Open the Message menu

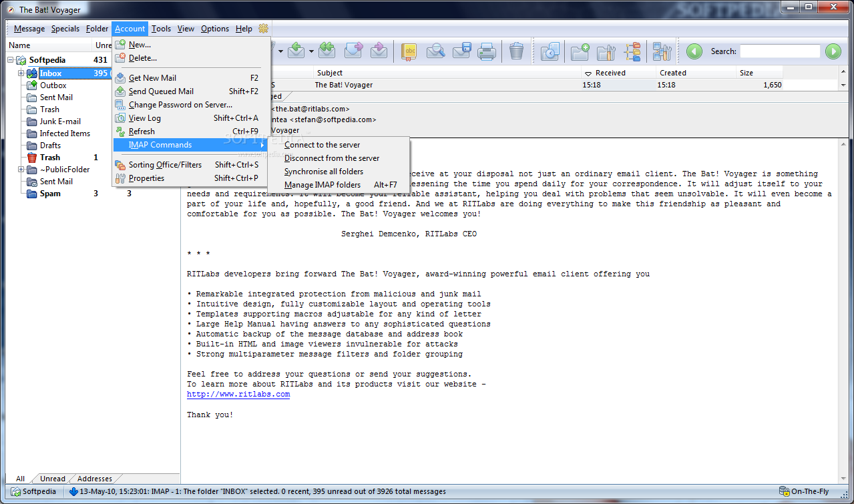[x=29, y=29]
